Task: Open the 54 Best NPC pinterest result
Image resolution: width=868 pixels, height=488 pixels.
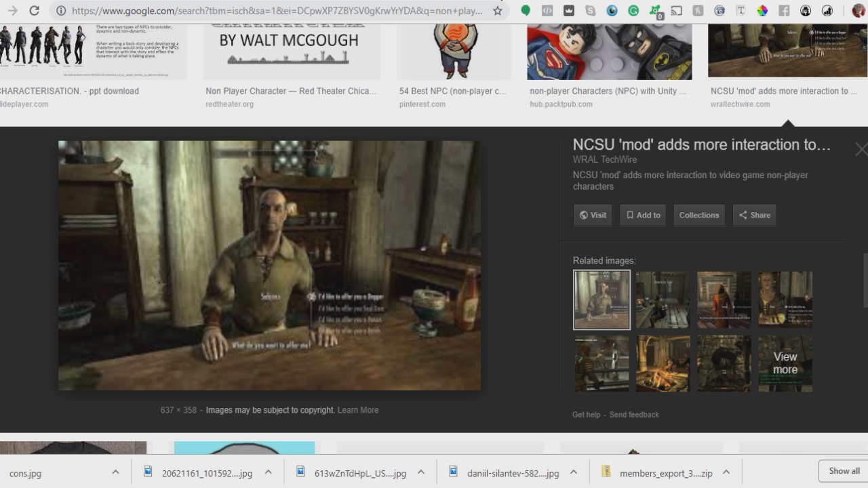Action: (453, 91)
